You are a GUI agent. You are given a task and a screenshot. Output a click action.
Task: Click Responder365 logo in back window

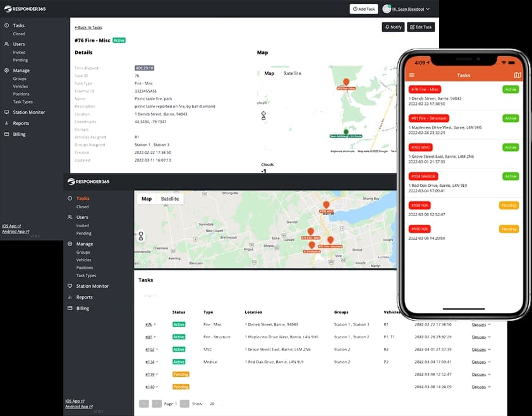click(x=25, y=9)
